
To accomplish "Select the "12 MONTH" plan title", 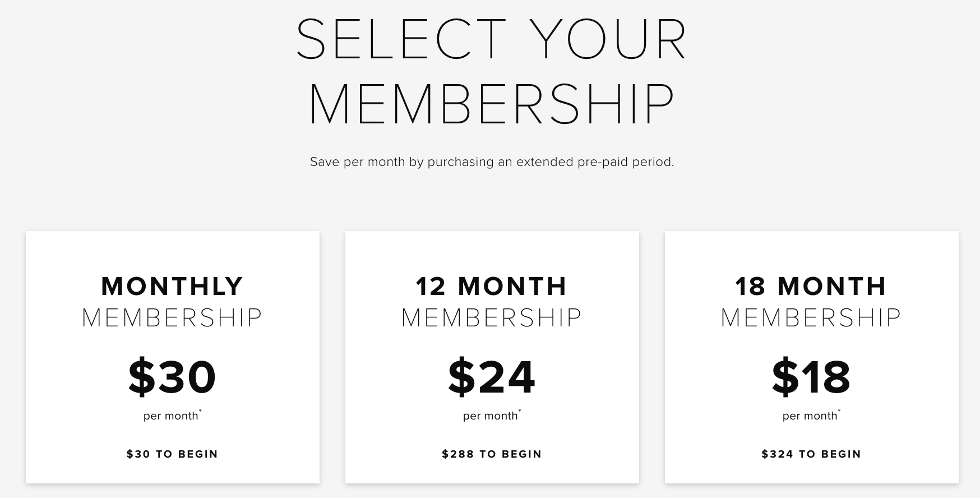I will [x=492, y=287].
